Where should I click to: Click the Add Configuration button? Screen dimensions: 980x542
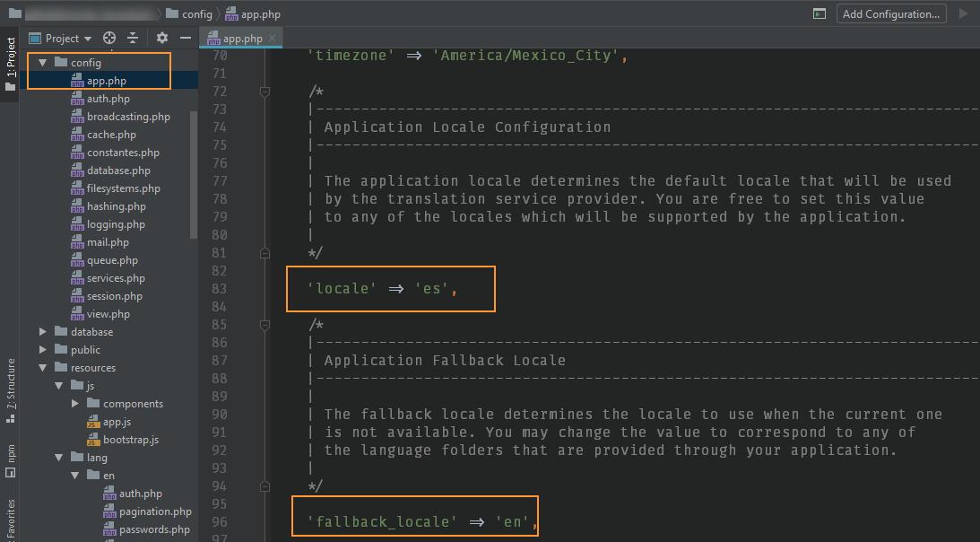pos(890,13)
